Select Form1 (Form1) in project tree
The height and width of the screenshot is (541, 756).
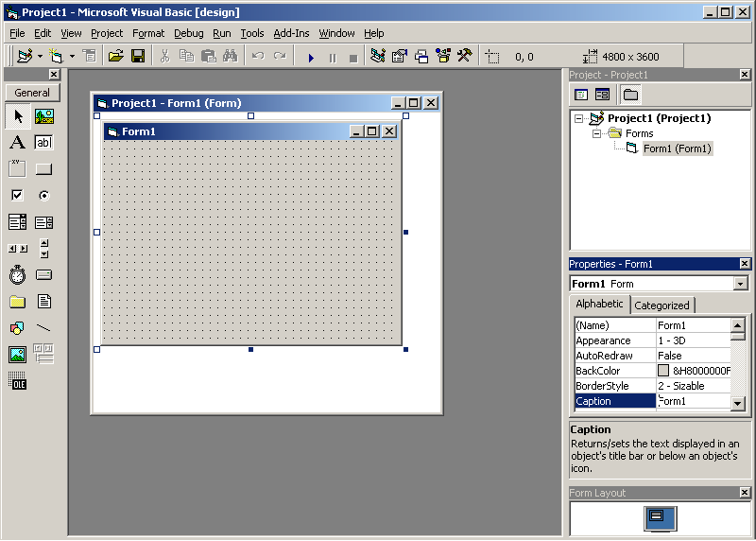677,148
